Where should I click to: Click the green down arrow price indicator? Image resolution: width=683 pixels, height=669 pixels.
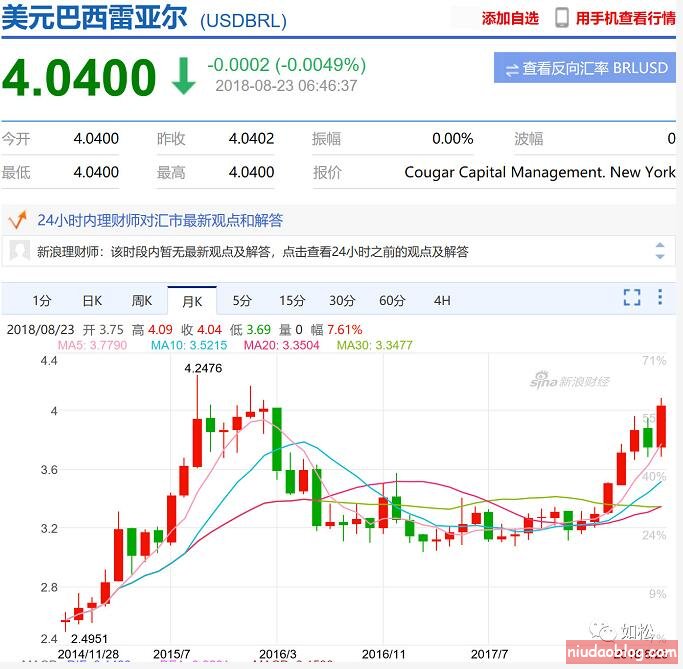pyautogui.click(x=183, y=77)
